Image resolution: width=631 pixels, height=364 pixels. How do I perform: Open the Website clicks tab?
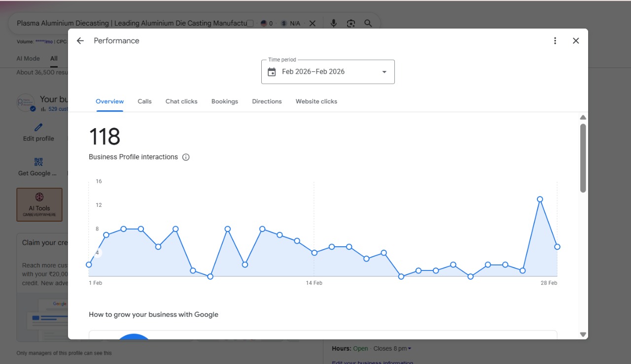point(316,101)
